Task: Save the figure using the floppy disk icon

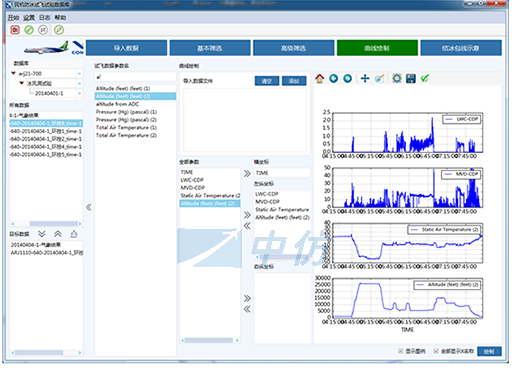Action: 411,79
